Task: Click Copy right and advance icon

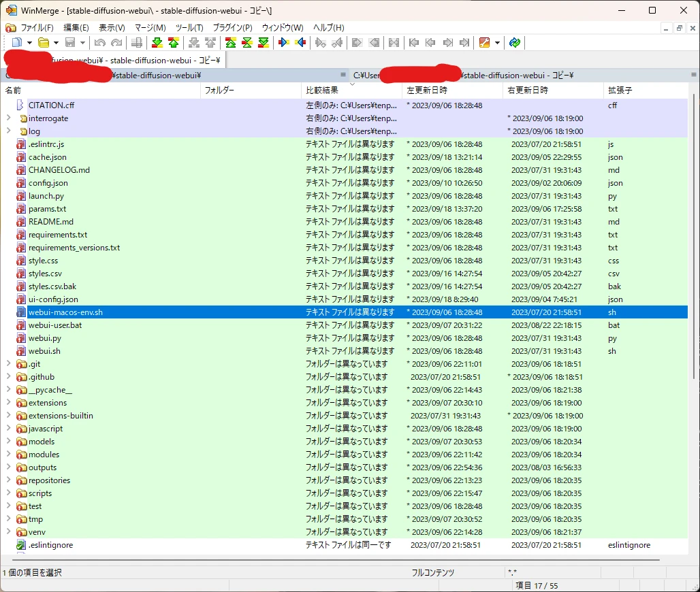Action: tap(321, 43)
